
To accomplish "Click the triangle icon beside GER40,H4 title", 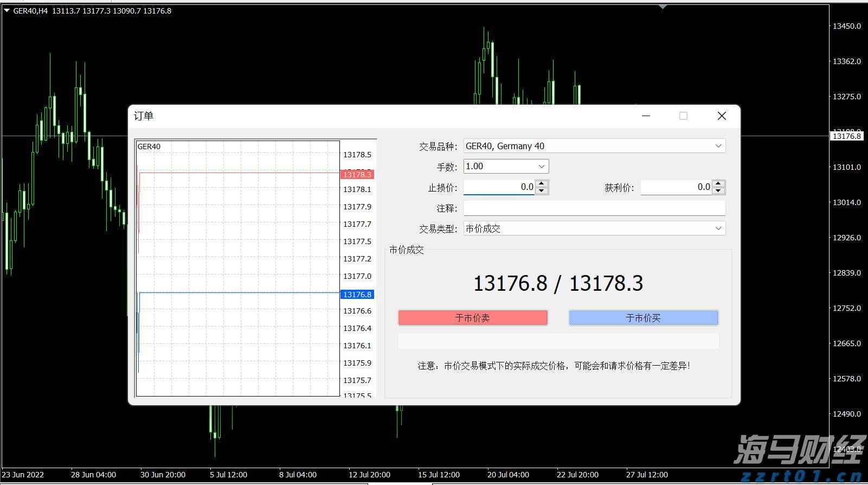I will pos(7,11).
